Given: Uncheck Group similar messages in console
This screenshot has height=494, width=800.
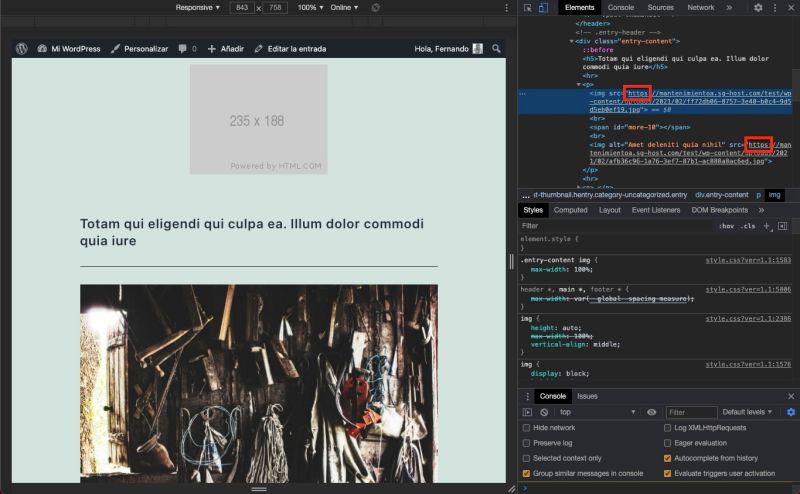Looking at the screenshot, I should [x=526, y=474].
